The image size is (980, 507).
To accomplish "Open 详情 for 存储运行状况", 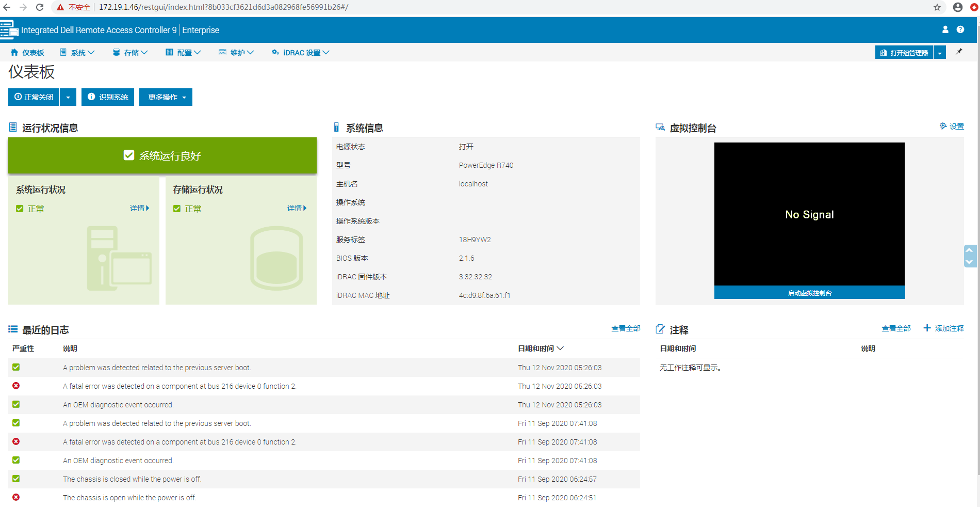I will point(297,208).
